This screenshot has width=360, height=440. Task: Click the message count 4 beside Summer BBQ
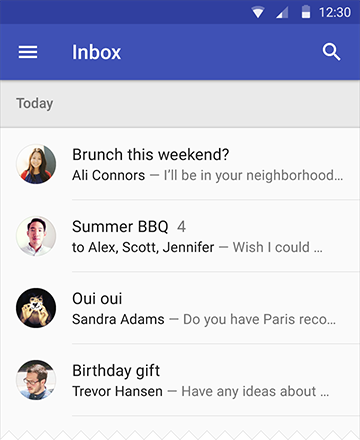pos(181,227)
